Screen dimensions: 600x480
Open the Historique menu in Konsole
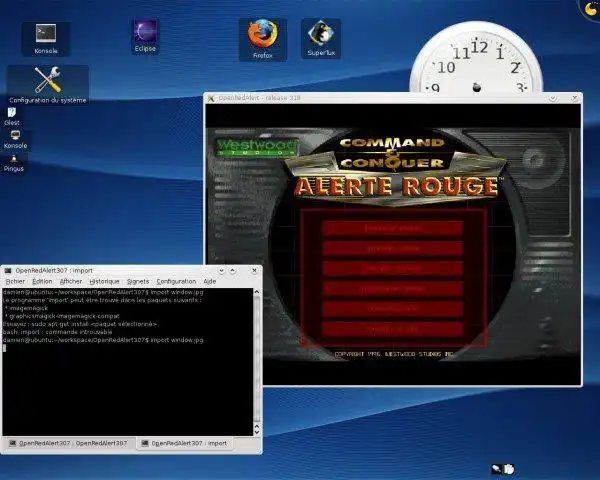104,281
